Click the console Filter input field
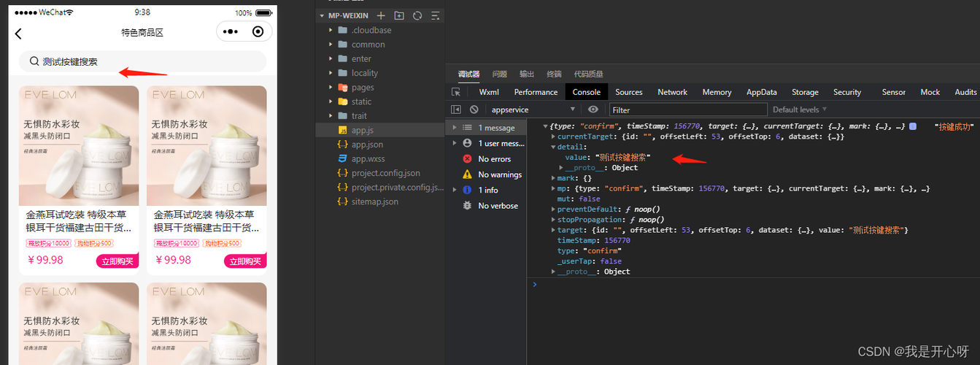 687,109
